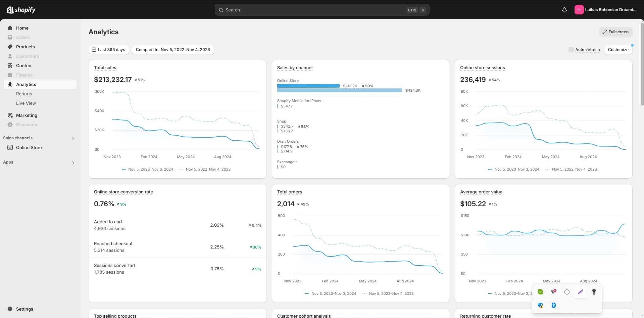Click the Marketing icon in sidebar

(10, 115)
